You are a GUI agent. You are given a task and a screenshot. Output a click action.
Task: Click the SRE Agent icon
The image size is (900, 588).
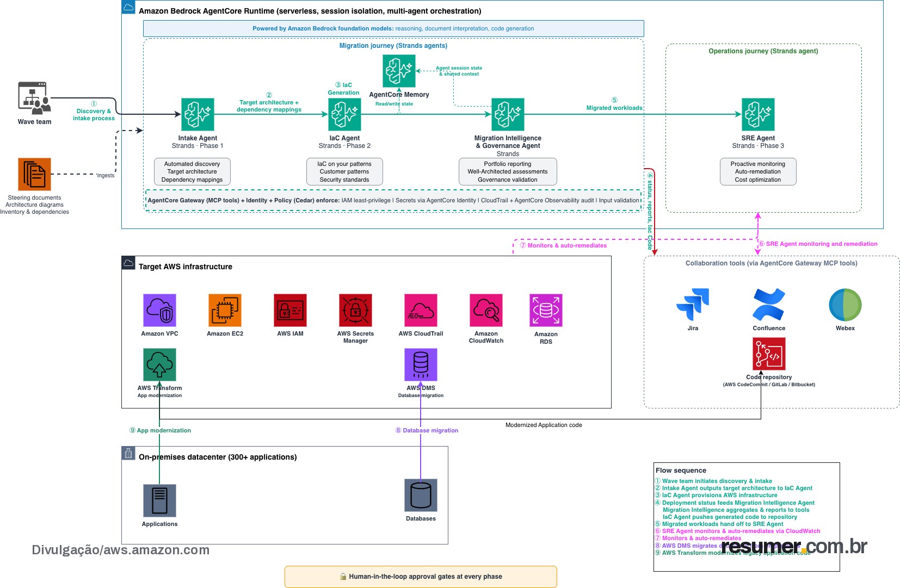click(x=758, y=114)
